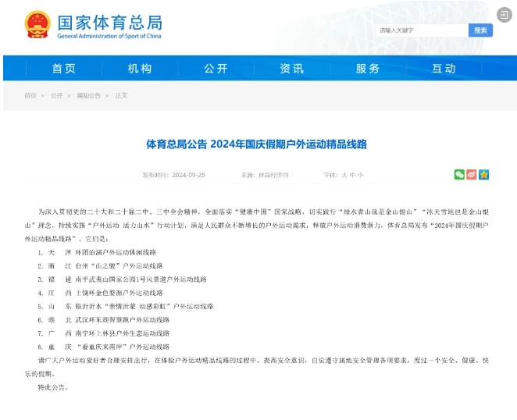517x420 pixels.
Task: Select list item 1 天津 环团泊湖 route
Action: (97, 252)
